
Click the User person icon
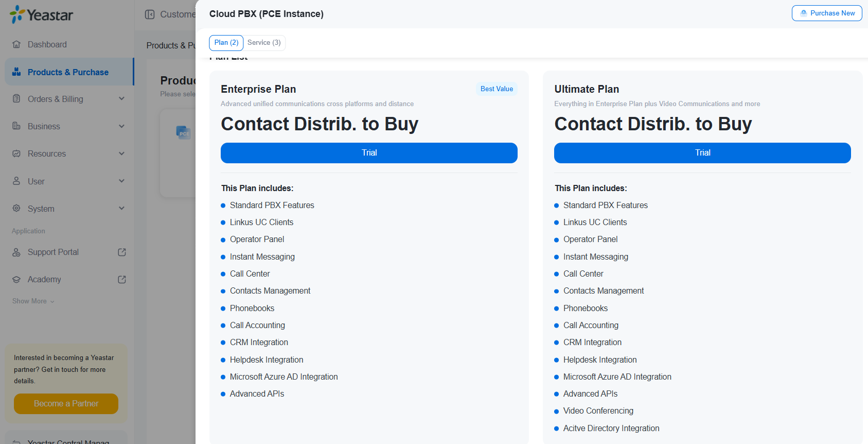tap(16, 181)
